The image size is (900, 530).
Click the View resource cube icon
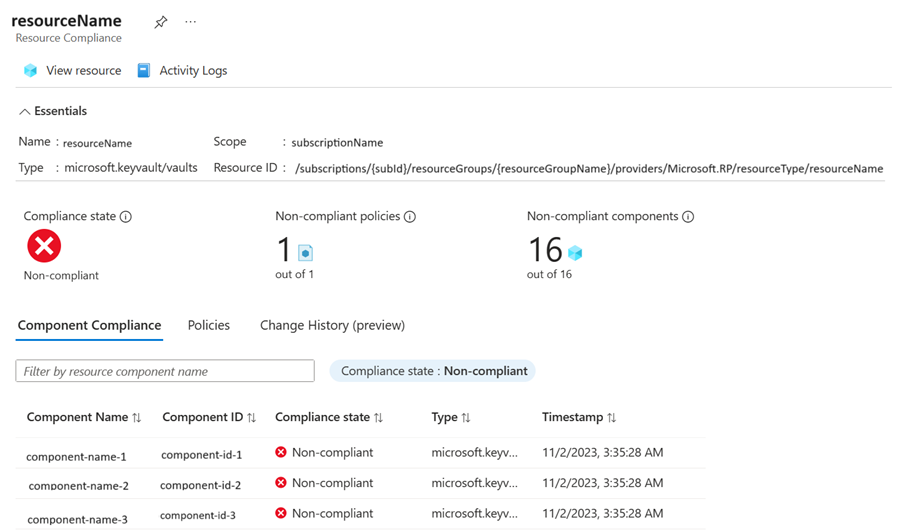[30, 71]
